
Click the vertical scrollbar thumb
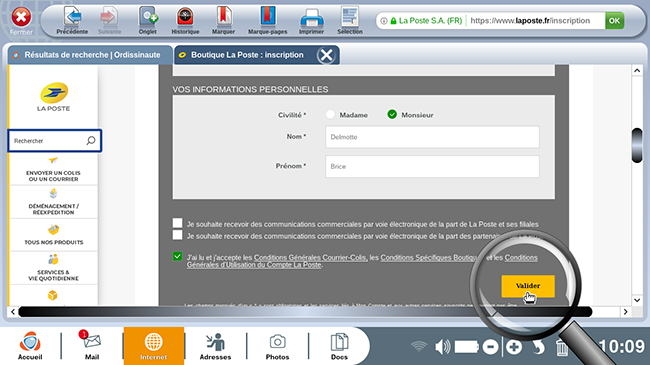pyautogui.click(x=637, y=146)
